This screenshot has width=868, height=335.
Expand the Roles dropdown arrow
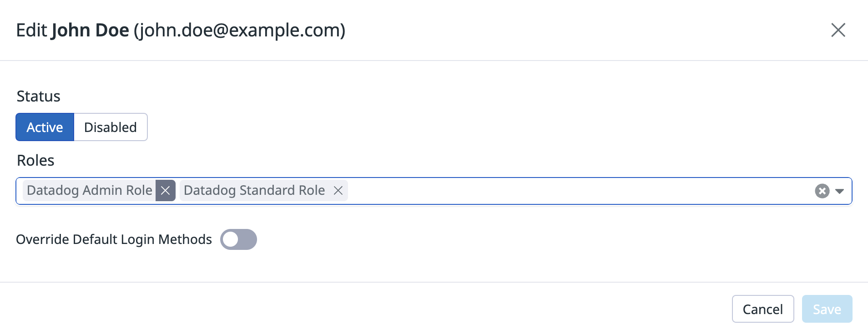(840, 191)
